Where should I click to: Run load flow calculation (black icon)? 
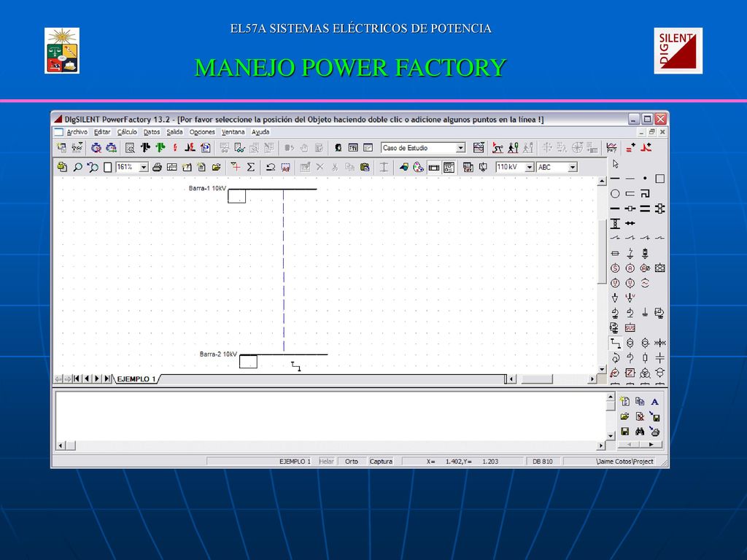(x=145, y=147)
